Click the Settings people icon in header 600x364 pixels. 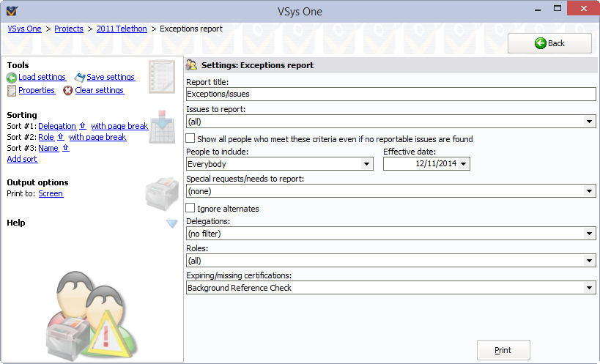[191, 65]
